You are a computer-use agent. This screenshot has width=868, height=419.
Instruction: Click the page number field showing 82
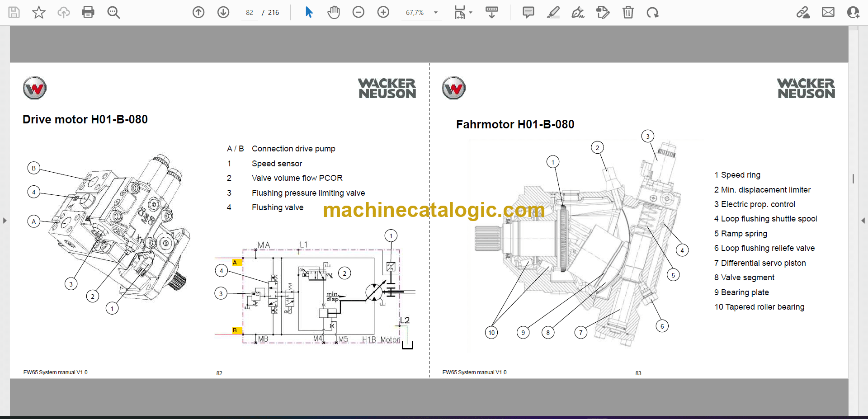250,13
